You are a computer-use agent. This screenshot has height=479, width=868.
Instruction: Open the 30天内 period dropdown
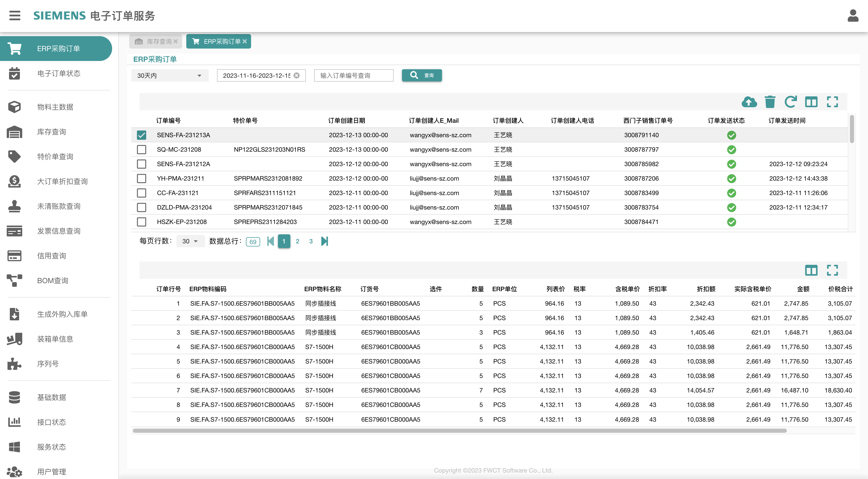(x=170, y=75)
